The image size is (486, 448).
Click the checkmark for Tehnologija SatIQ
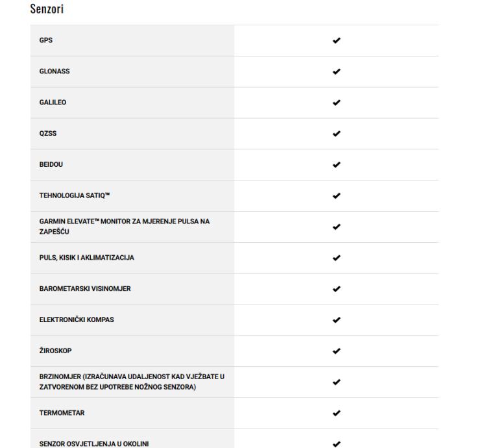[336, 195]
